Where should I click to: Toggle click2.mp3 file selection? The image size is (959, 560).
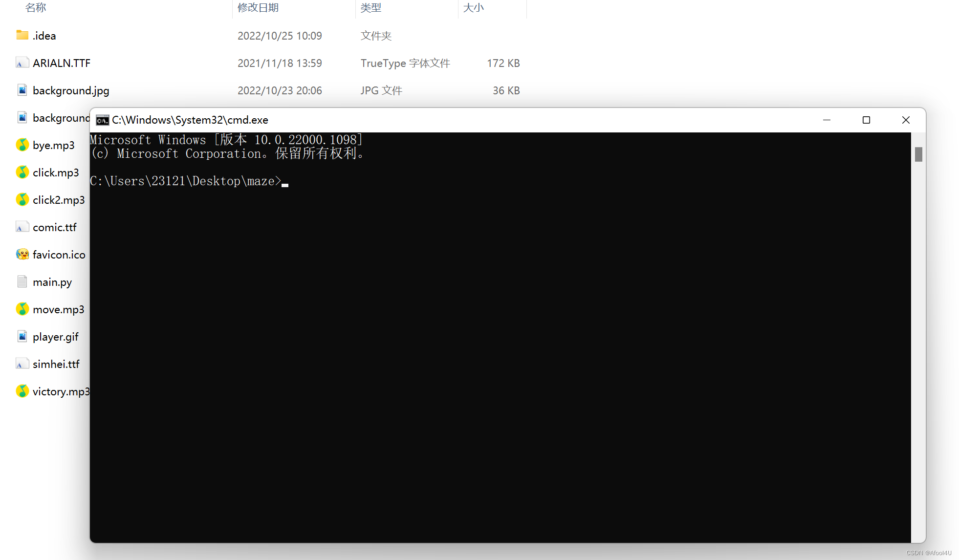tap(59, 199)
